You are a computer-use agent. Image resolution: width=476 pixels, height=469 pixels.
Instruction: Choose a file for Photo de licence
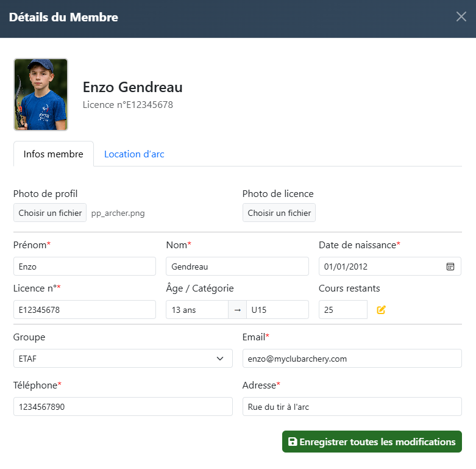(x=279, y=213)
